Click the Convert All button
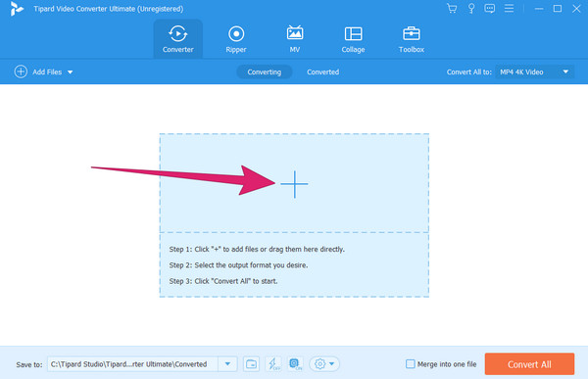588x379 pixels. click(529, 364)
